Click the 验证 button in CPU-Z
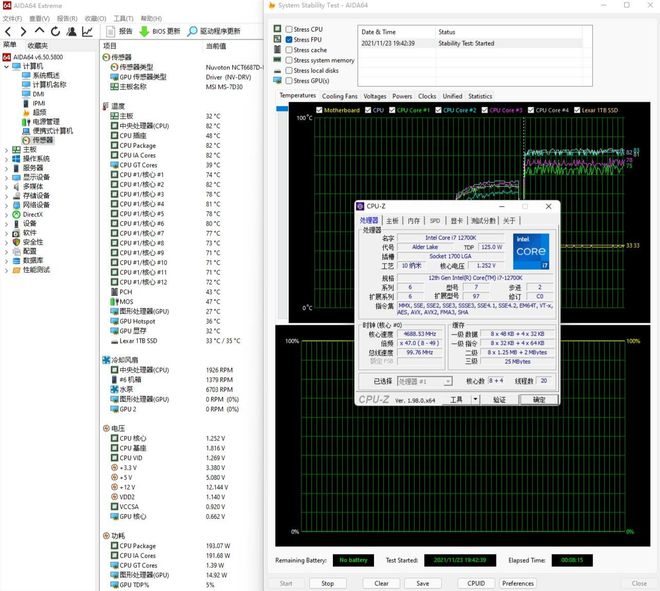The width and height of the screenshot is (660, 591). 499,399
